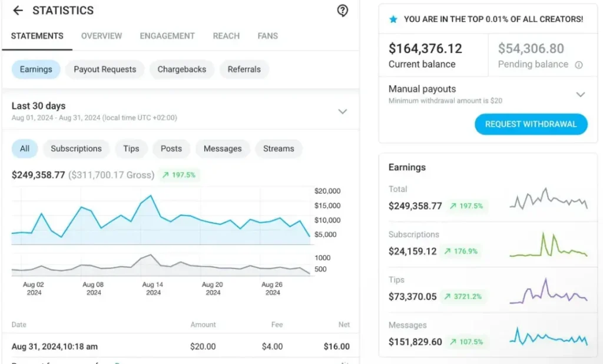This screenshot has height=364, width=603.
Task: Click the blue star top creators icon
Action: 393,19
